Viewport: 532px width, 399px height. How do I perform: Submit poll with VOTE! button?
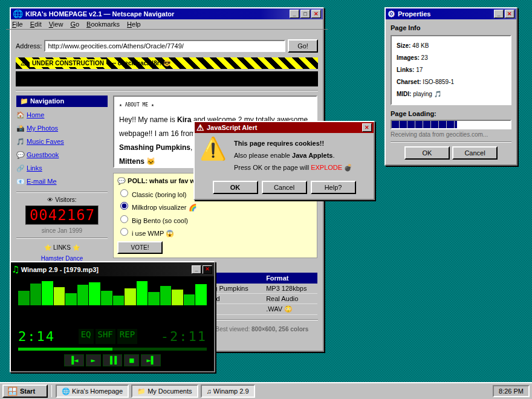coord(140,247)
